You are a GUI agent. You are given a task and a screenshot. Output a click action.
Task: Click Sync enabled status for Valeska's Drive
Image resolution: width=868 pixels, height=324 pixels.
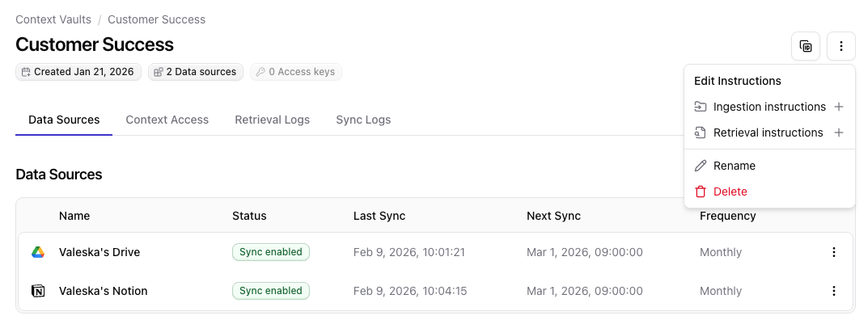coord(270,252)
